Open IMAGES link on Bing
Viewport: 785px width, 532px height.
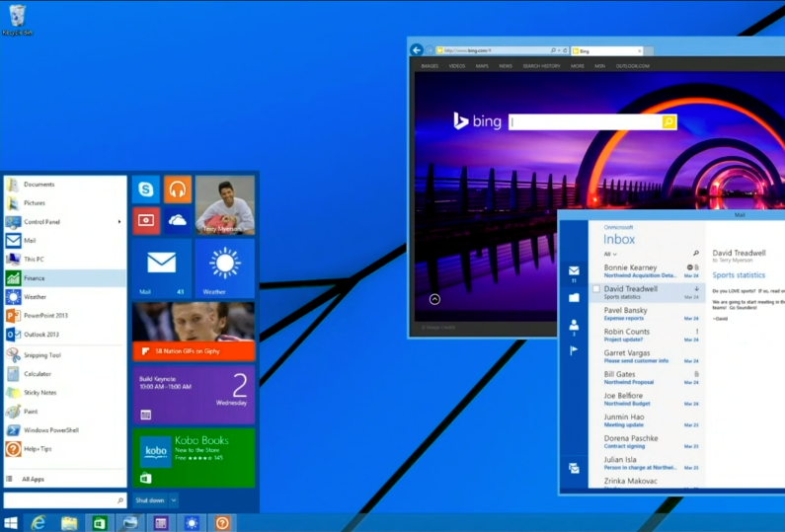tap(430, 66)
